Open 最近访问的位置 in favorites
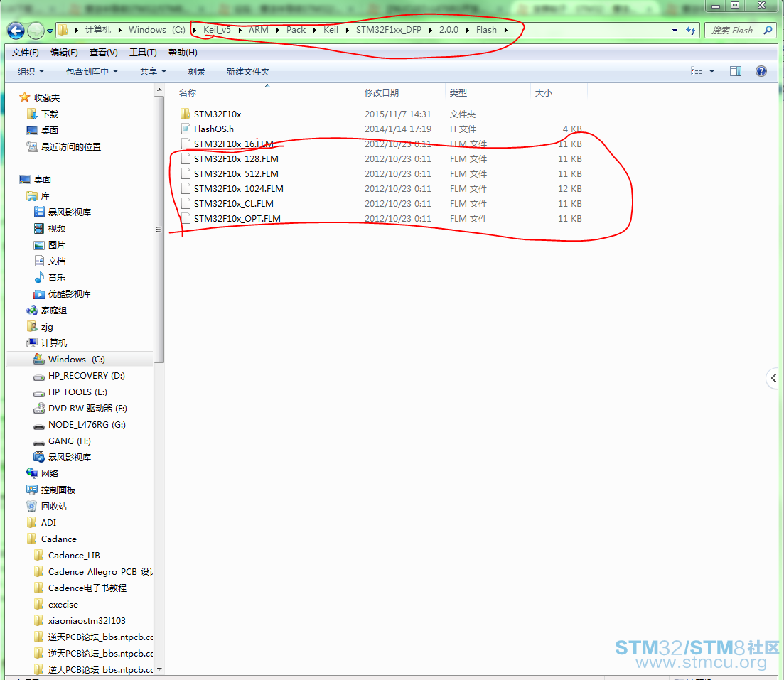784x680 pixels. 70,147
